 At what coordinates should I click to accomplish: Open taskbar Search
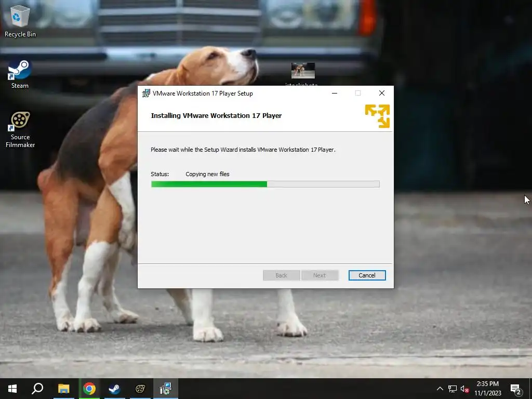(x=37, y=389)
